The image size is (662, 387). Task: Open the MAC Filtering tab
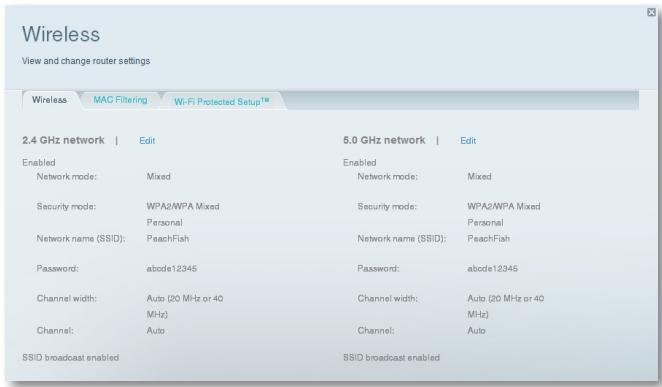tap(120, 100)
